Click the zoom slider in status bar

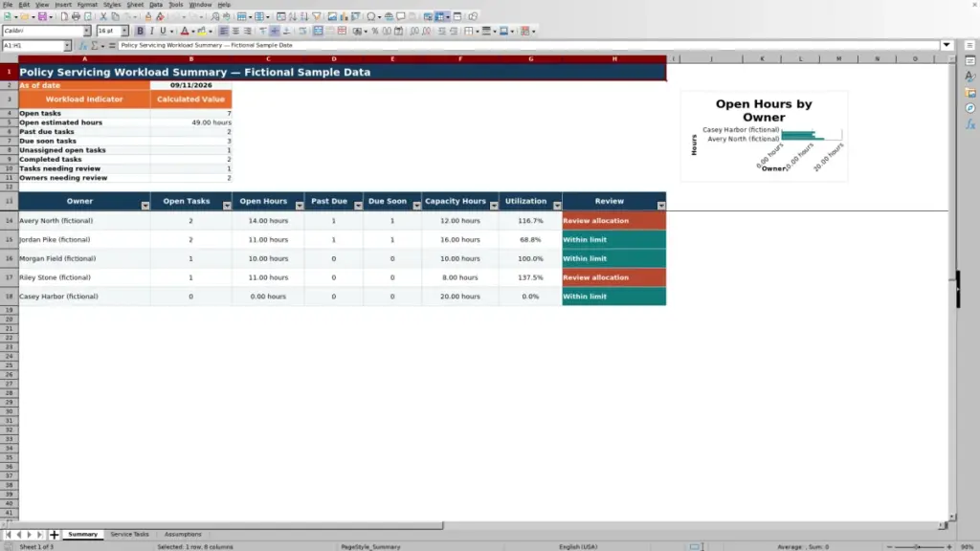point(918,546)
